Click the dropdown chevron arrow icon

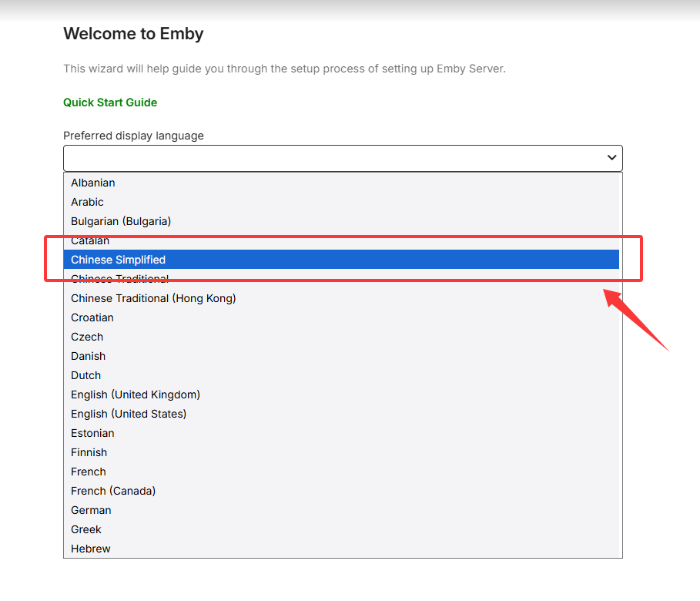pos(611,158)
